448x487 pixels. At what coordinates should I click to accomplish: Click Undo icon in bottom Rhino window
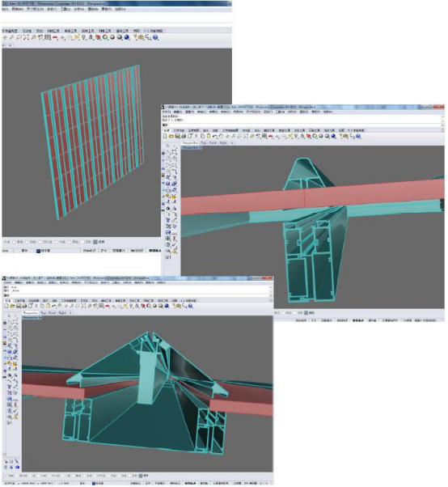(54, 306)
